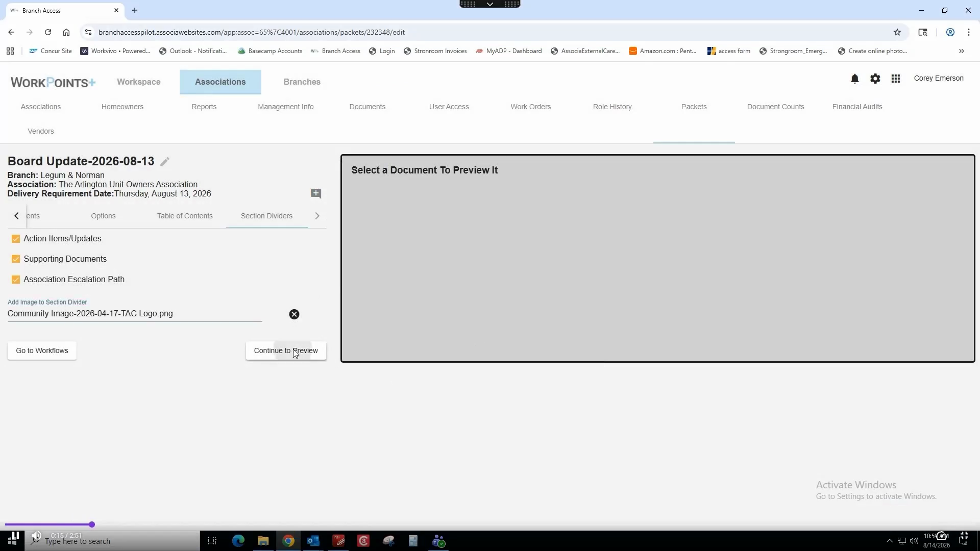
Task: Click section divider image field
Action: pos(135,314)
